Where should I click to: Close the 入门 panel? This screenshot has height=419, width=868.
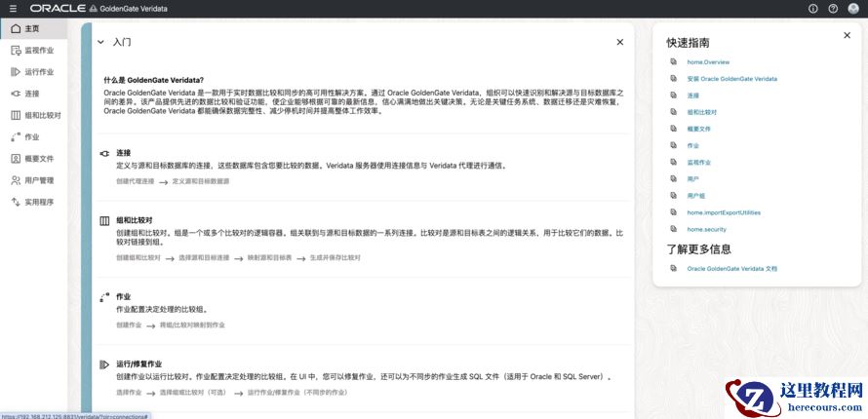pos(620,42)
